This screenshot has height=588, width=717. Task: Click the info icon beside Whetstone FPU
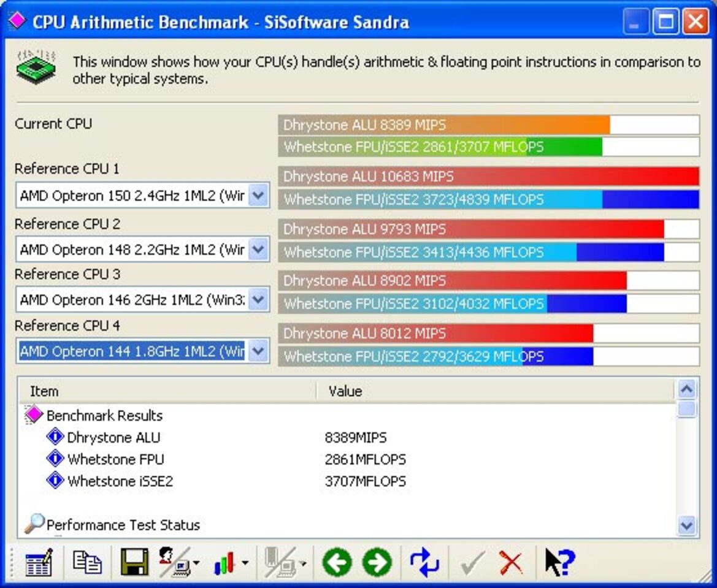55,458
